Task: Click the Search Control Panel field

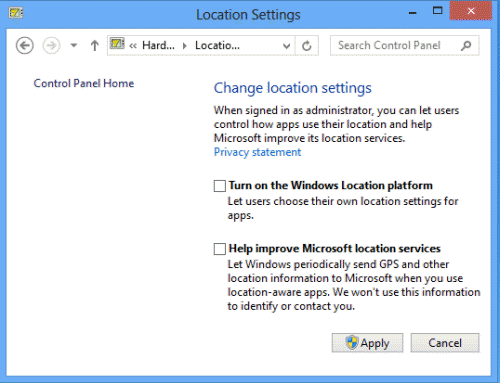Action: tap(405, 45)
